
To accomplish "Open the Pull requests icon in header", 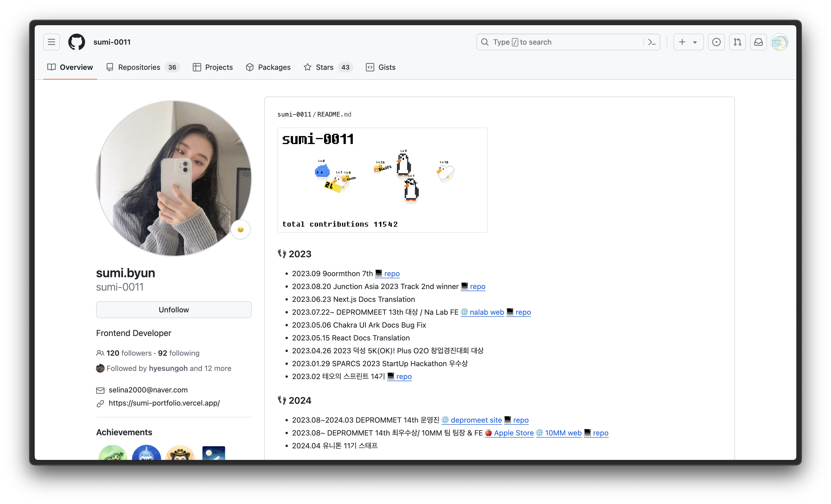I will (x=737, y=42).
